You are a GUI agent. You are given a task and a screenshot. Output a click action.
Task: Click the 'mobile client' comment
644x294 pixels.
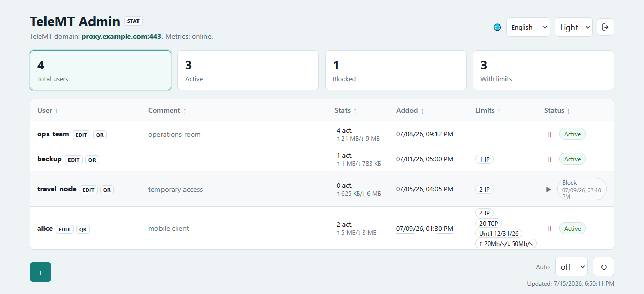click(169, 229)
